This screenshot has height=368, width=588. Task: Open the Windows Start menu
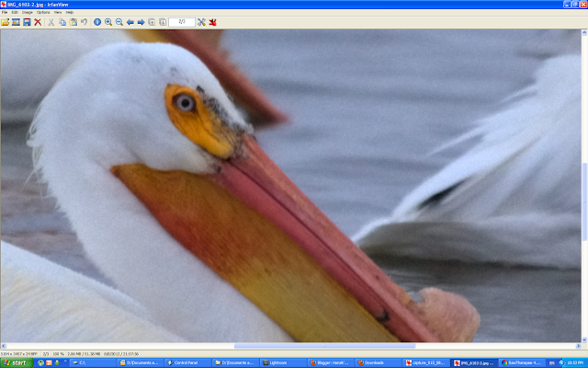click(17, 362)
